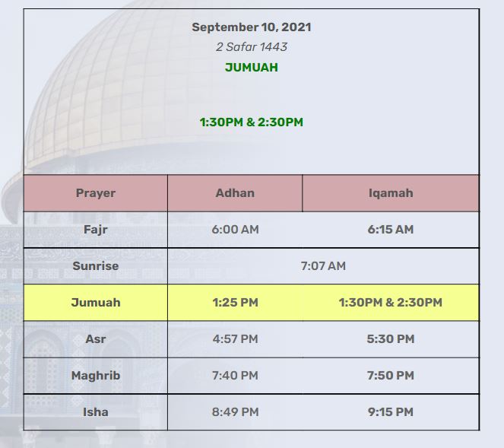Click the Fajr adhan time 6:00 AM
This screenshot has width=504, height=448.
[x=235, y=230]
